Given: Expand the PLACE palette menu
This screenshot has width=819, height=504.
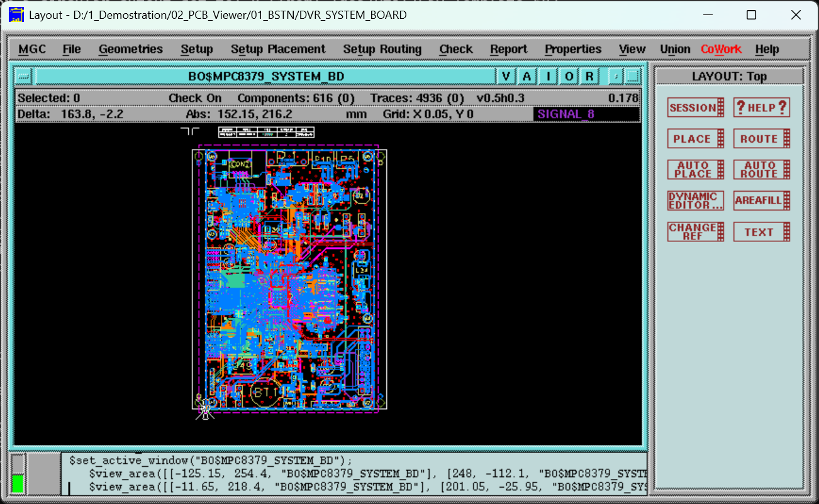Looking at the screenshot, I should 696,139.
